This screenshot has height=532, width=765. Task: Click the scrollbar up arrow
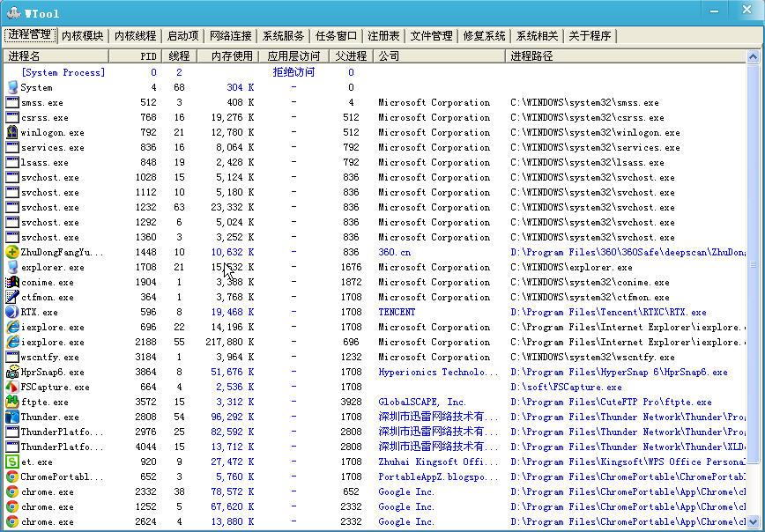pos(754,57)
